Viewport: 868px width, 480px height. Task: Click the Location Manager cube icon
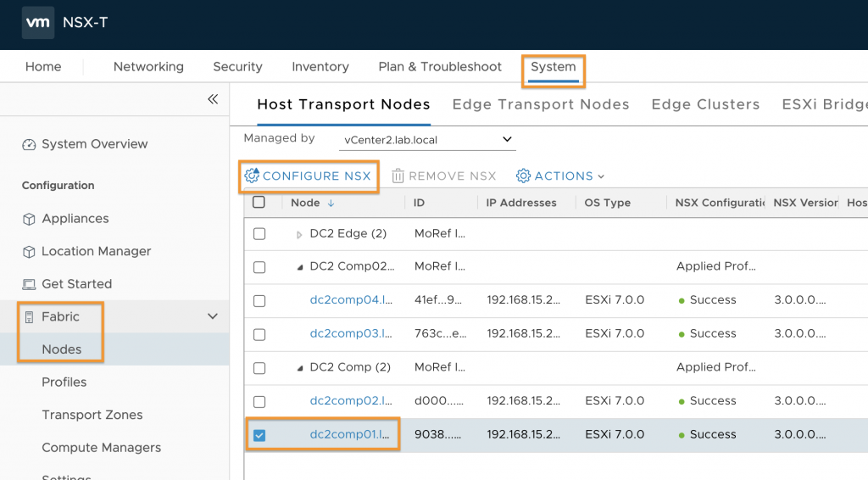click(29, 251)
